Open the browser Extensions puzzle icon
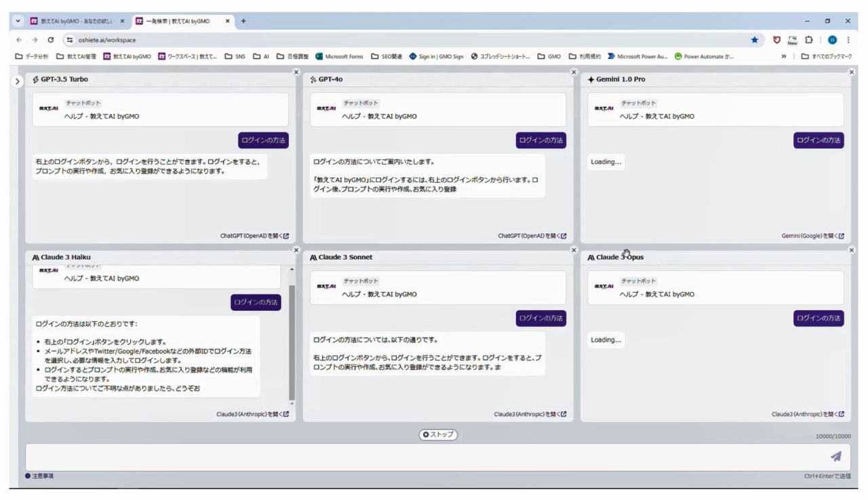The height and width of the screenshot is (500, 868). point(809,40)
